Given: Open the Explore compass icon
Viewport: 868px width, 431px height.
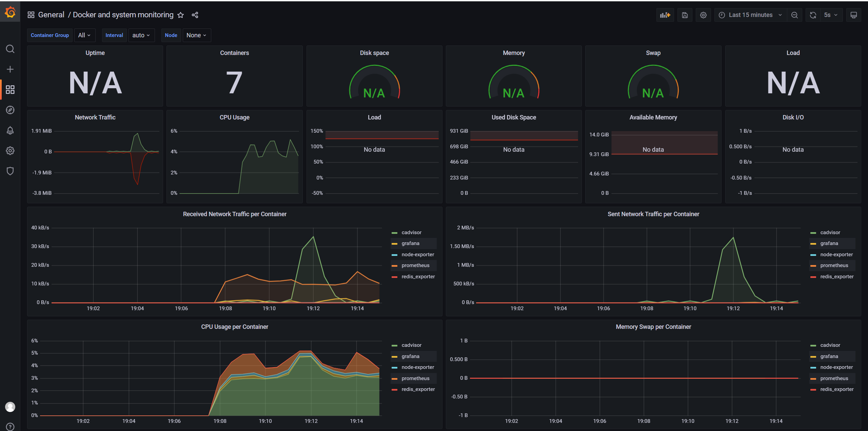Looking at the screenshot, I should [10, 110].
